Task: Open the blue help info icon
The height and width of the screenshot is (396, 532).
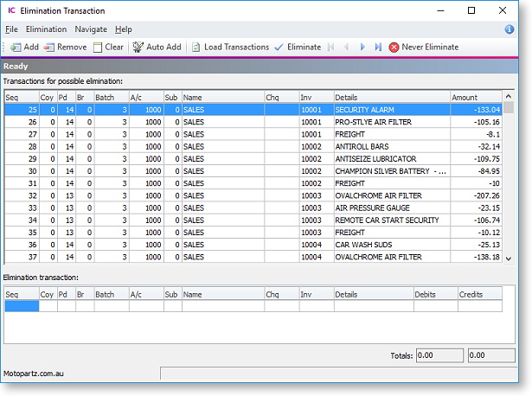Action: (x=509, y=29)
